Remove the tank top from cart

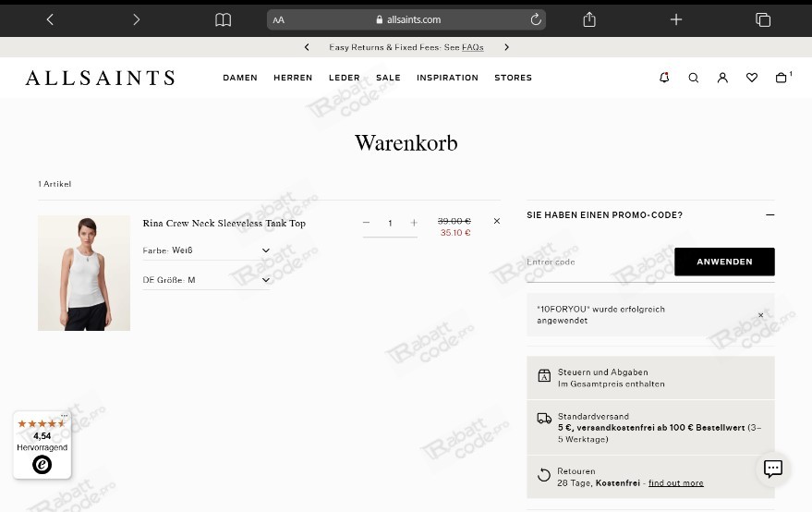click(497, 221)
